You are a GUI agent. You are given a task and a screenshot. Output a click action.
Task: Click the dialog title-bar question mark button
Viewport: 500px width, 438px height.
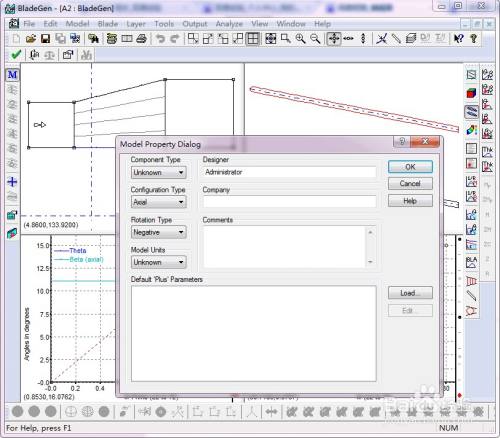(x=402, y=141)
